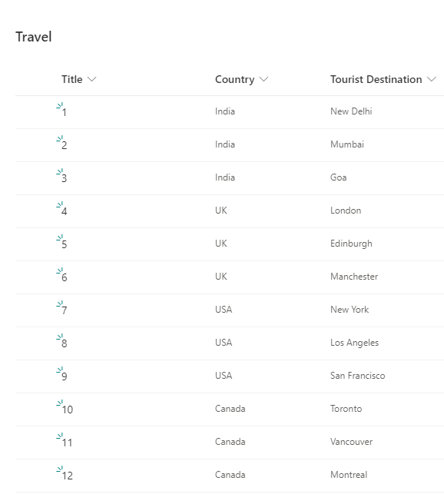This screenshot has width=444, height=504.
Task: Click the Travel list heading
Action: [x=34, y=37]
